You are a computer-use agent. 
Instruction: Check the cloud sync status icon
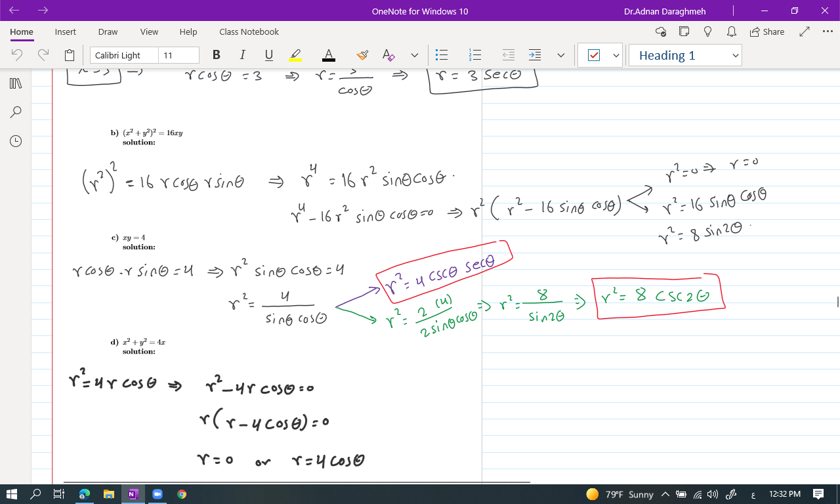point(661,31)
